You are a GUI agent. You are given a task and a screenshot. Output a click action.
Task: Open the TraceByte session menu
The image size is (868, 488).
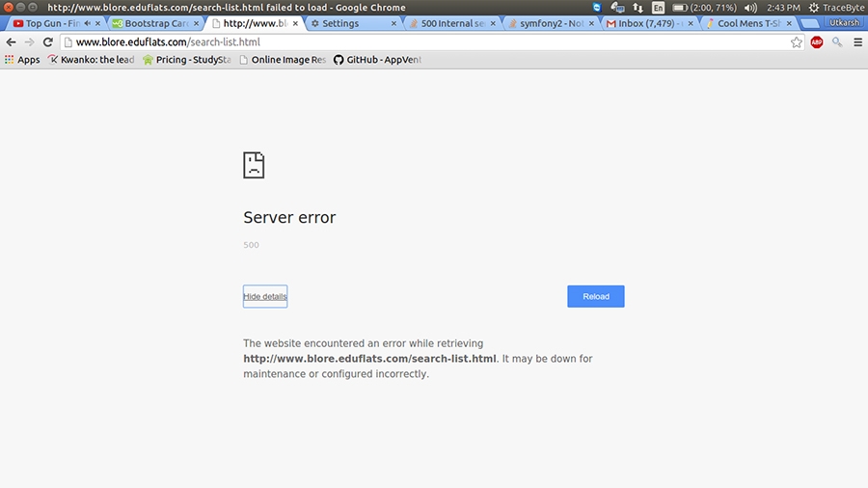point(835,8)
